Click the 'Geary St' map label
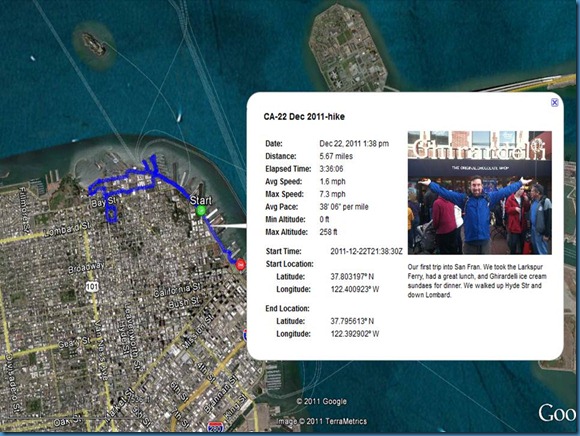 [74, 343]
